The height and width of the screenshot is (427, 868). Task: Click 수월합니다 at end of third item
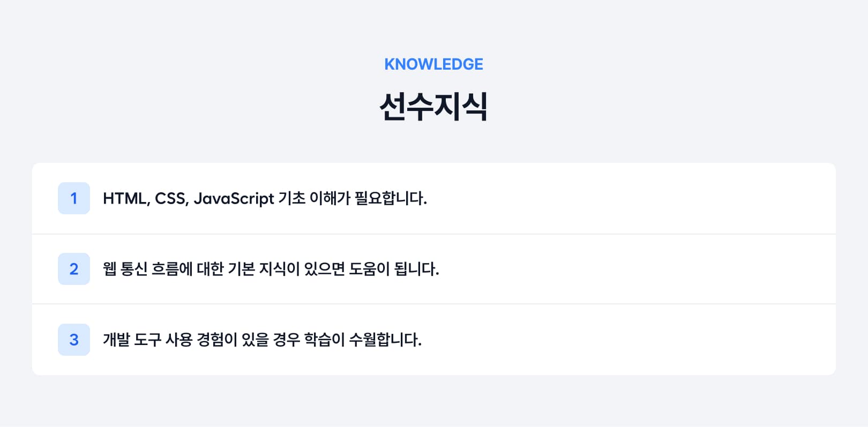(385, 340)
